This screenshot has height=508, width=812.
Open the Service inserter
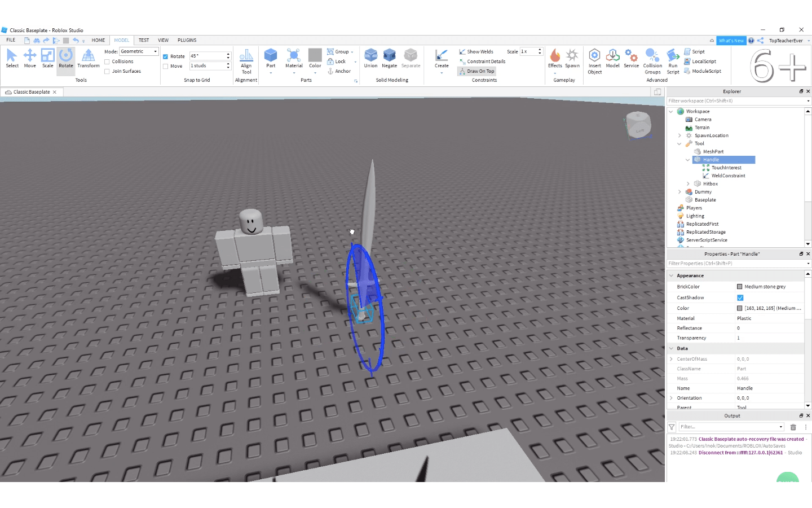pos(631,59)
